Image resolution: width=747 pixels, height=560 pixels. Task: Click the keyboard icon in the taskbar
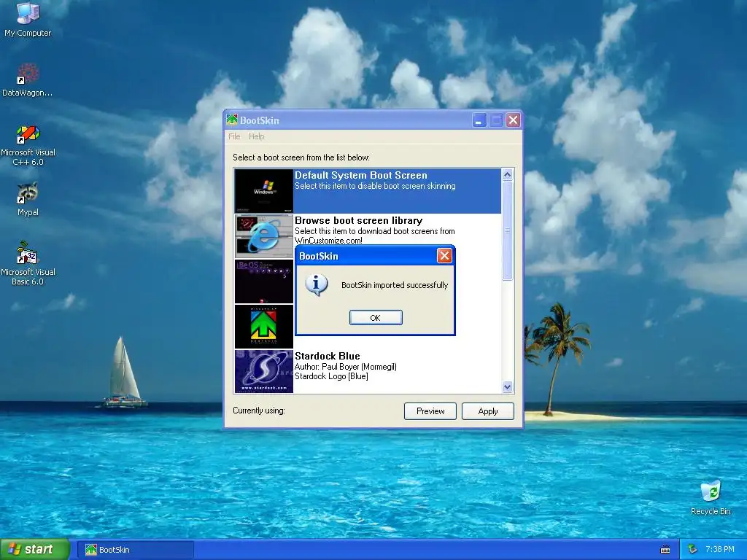pyautogui.click(x=665, y=550)
